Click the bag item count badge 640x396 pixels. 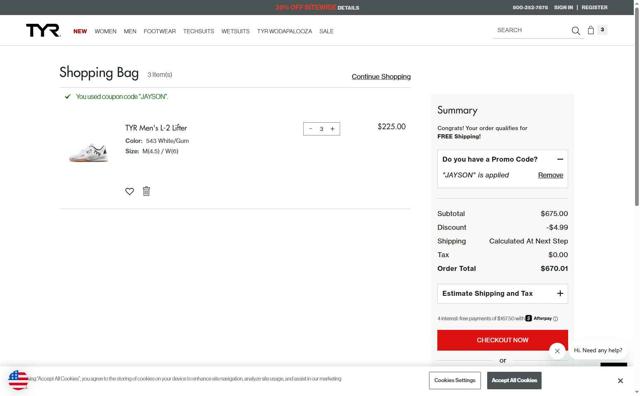602,29
